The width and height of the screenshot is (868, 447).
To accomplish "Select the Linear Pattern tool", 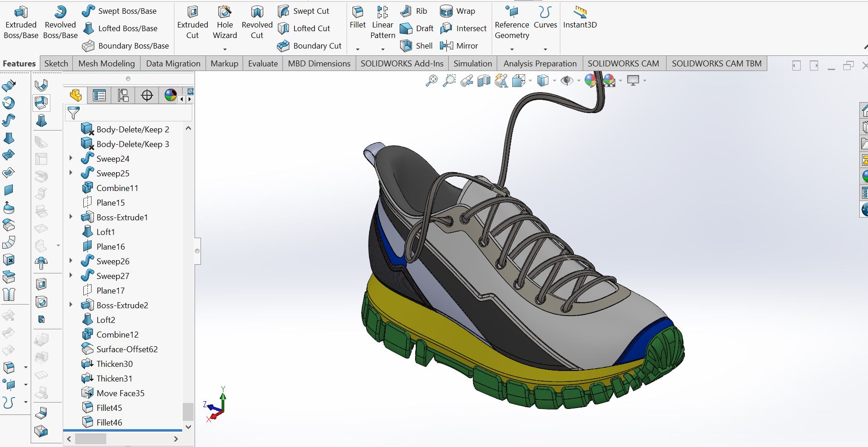I will [383, 23].
